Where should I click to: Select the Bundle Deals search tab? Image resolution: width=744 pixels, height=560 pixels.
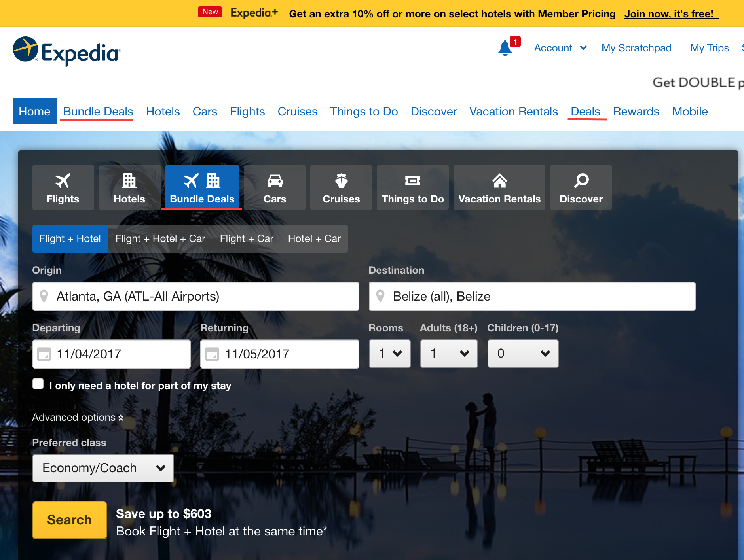pyautogui.click(x=202, y=187)
